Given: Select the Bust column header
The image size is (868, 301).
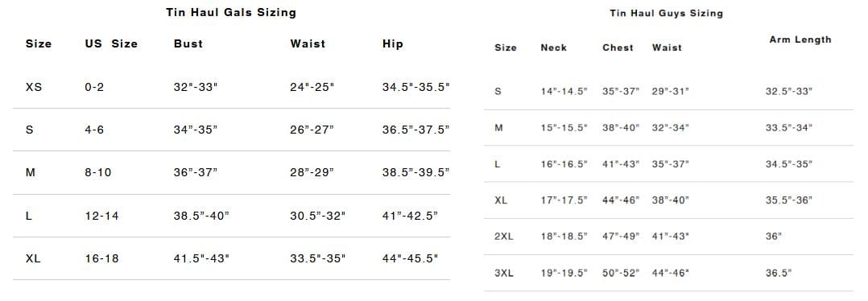Looking at the screenshot, I should pos(188,43).
